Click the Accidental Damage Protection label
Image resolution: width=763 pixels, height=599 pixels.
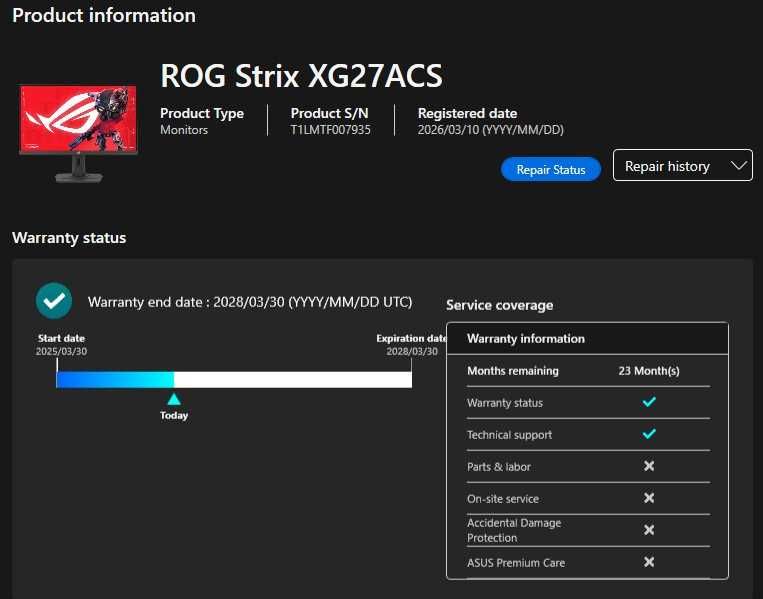click(514, 530)
